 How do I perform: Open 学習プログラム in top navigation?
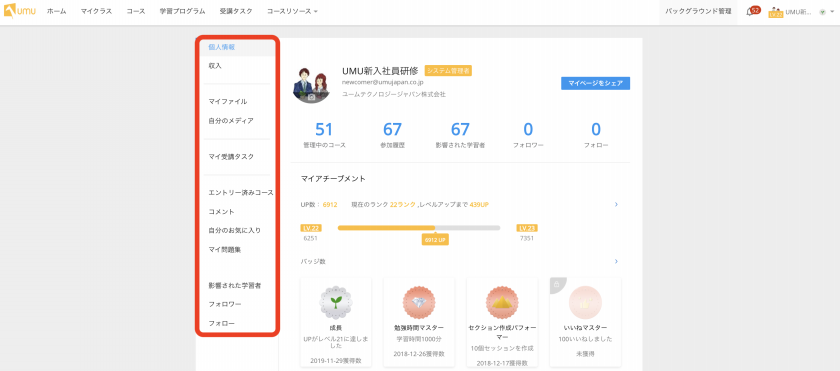coord(182,11)
